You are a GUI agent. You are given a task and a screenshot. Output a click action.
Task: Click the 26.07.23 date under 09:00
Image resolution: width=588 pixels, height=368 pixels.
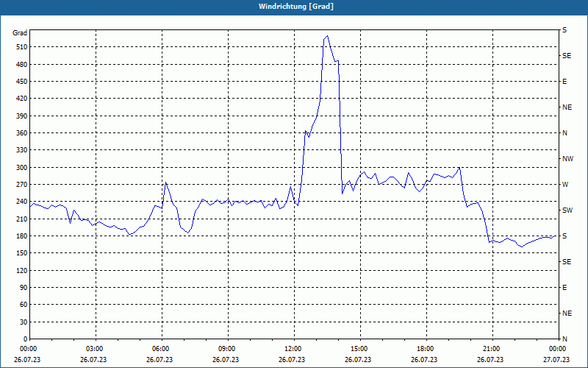tap(226, 360)
